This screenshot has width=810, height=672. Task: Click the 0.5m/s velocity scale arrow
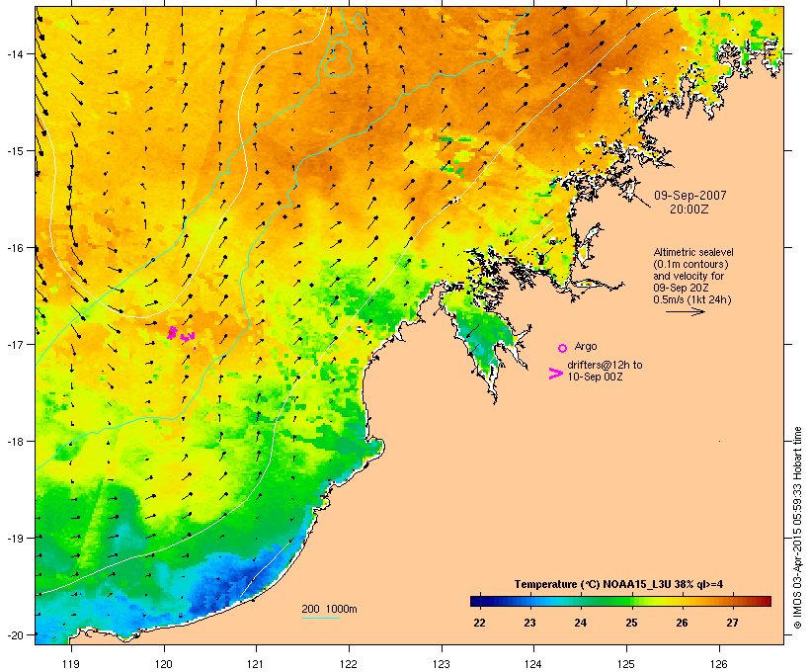pyautogui.click(x=685, y=311)
